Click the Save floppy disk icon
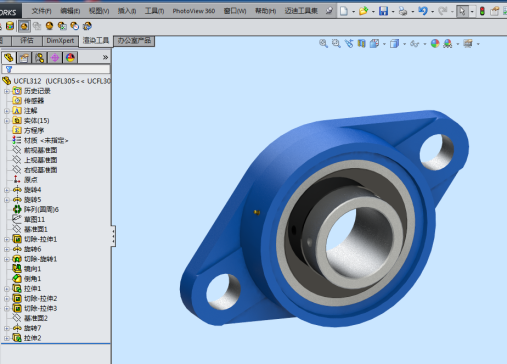The image size is (507, 364). coord(383,11)
